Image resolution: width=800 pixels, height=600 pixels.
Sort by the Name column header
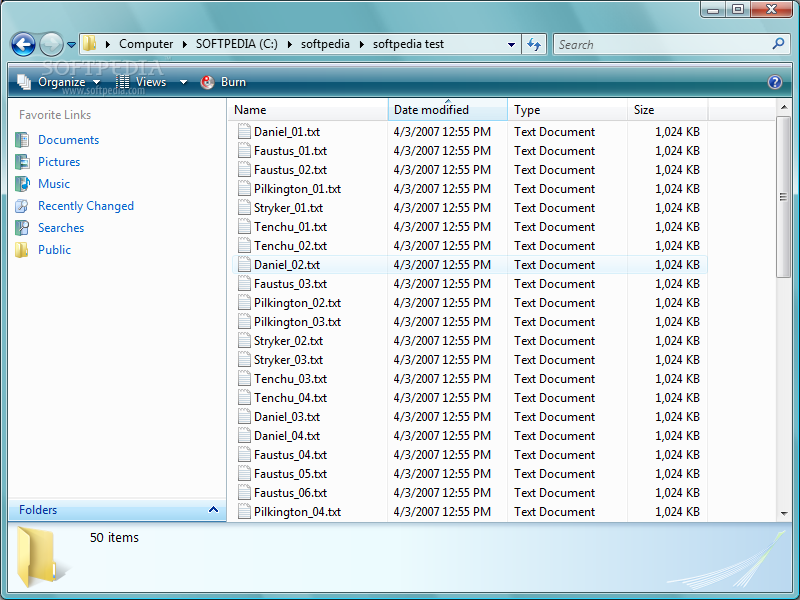(x=308, y=110)
